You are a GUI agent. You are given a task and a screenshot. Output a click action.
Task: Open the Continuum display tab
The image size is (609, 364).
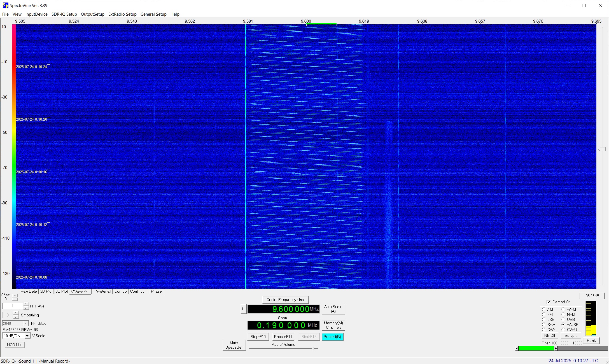click(139, 291)
